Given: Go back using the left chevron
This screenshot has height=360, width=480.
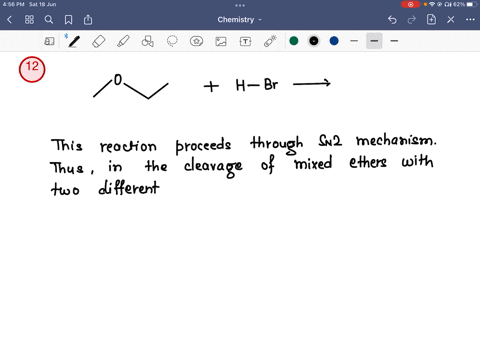Looking at the screenshot, I should point(9,20).
